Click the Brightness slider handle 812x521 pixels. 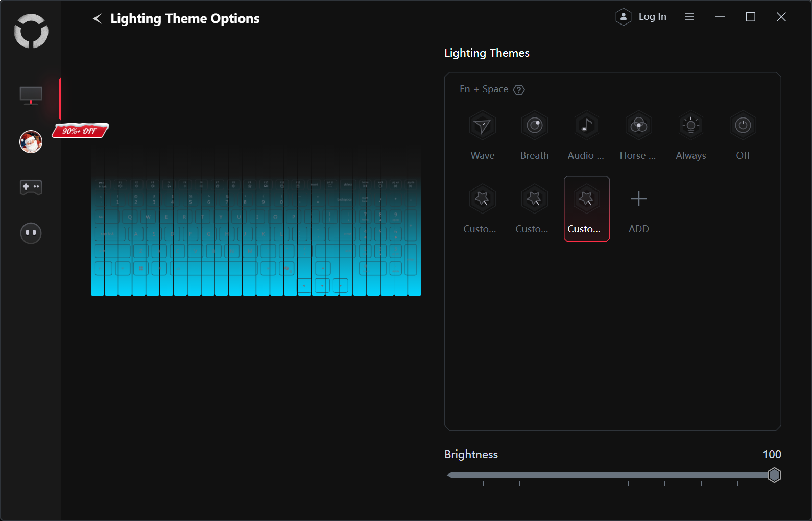point(774,475)
